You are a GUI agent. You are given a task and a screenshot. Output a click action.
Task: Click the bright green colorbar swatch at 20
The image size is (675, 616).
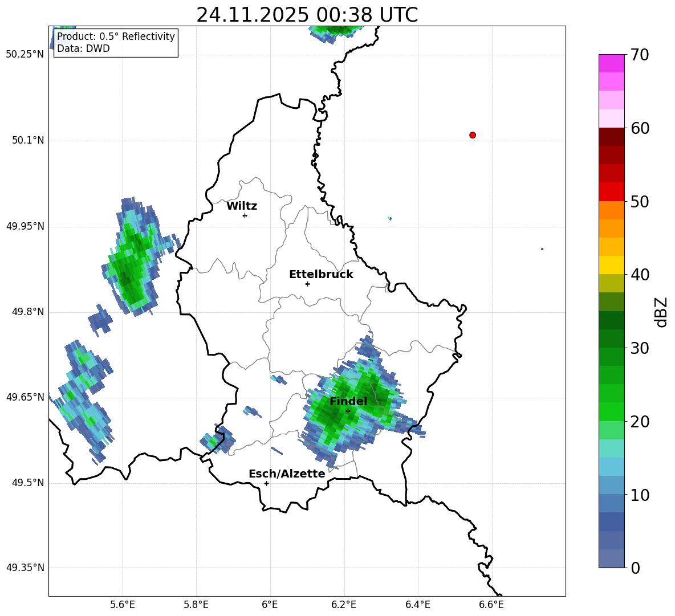(x=611, y=411)
